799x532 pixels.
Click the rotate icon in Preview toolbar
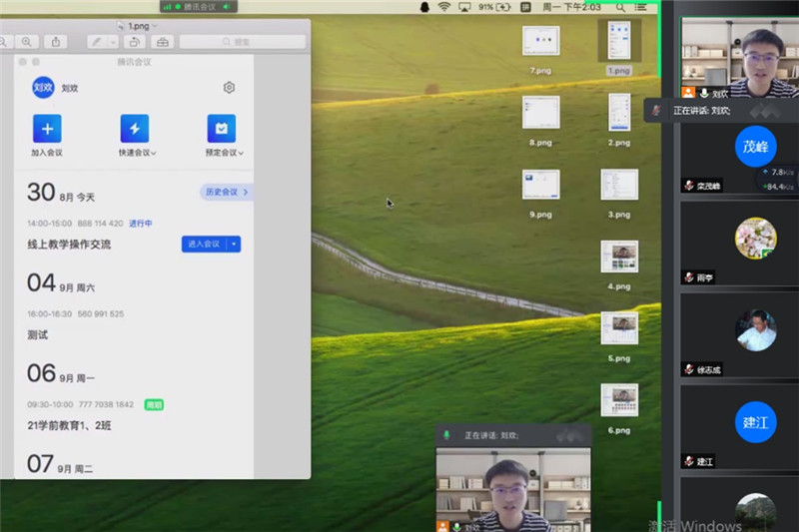[135, 42]
